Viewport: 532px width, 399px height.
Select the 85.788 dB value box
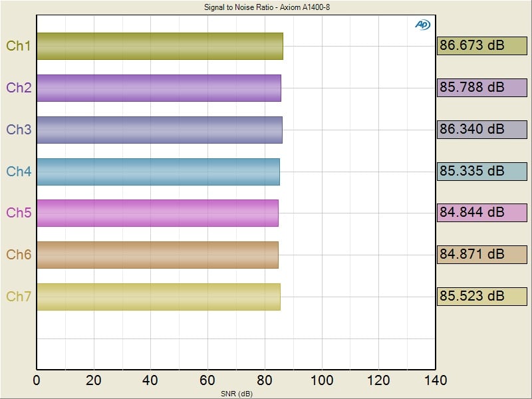pos(481,88)
